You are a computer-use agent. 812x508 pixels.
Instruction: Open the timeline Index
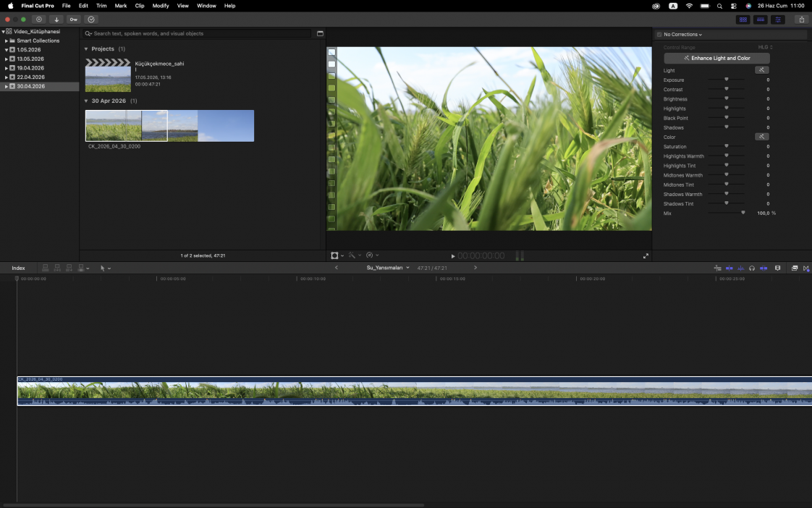[x=19, y=268]
